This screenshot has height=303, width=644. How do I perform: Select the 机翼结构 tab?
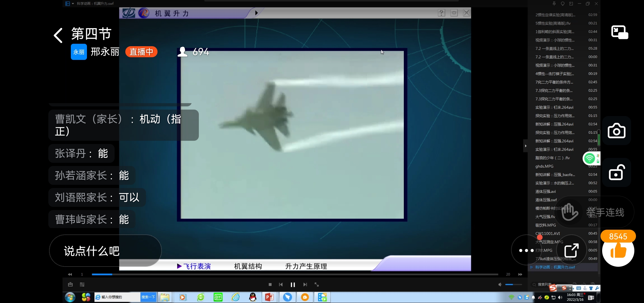(248, 266)
